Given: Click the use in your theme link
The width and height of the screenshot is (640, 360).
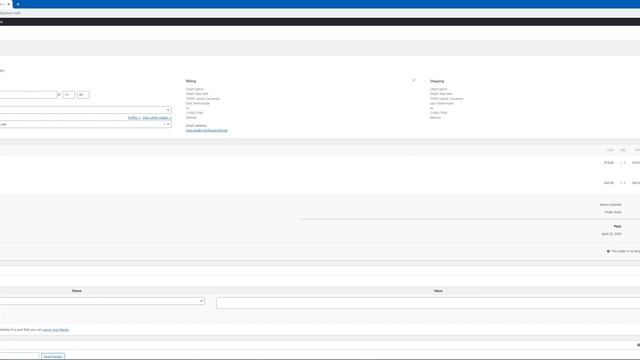Looking at the screenshot, I should pos(56,330).
